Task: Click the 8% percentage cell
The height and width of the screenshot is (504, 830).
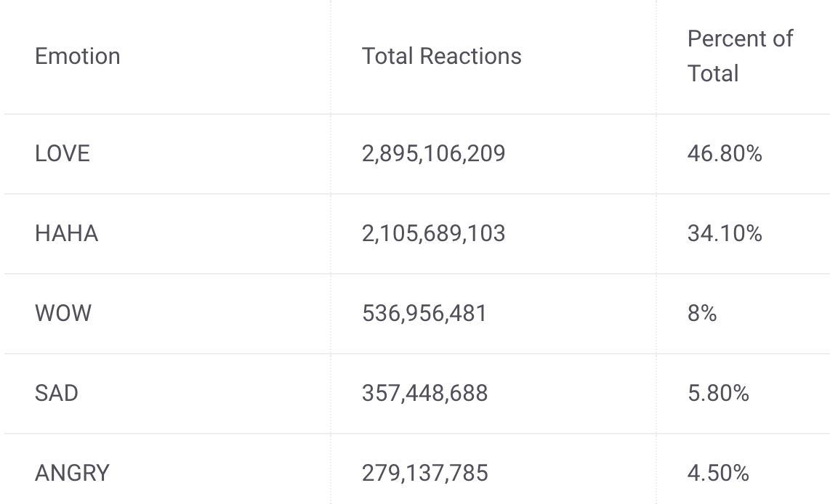Action: point(702,314)
